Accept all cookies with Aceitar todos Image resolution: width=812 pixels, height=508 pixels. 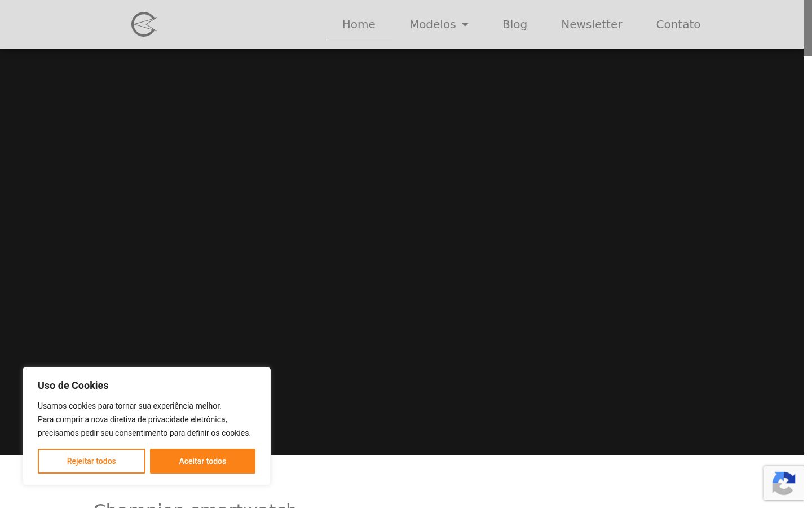tap(202, 461)
